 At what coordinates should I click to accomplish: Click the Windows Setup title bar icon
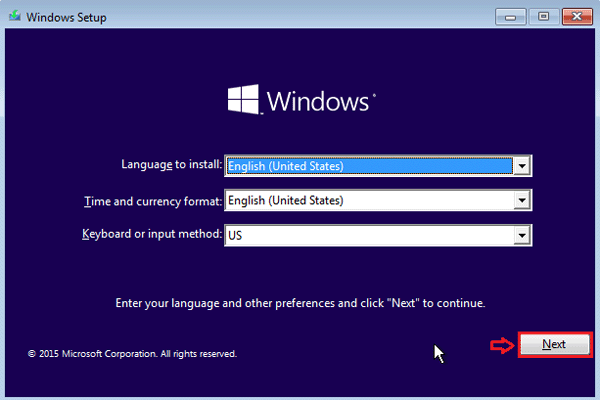tap(13, 17)
